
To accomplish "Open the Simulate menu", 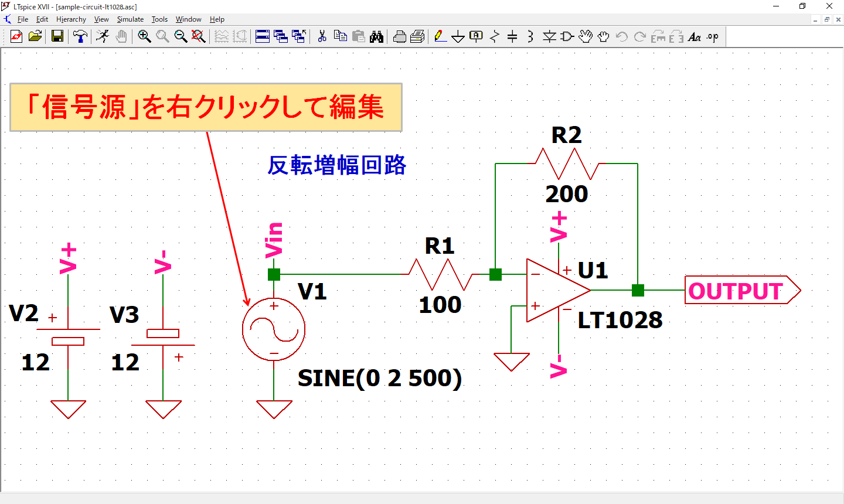I will (130, 19).
